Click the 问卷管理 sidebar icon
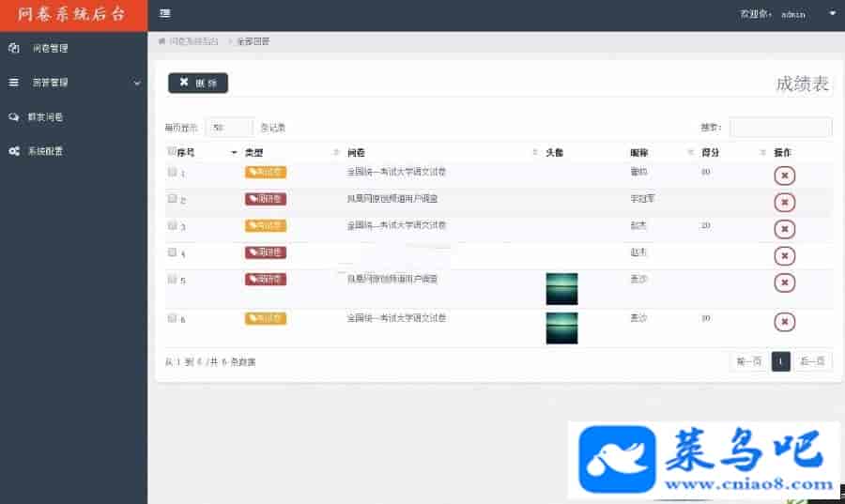Screen dimensions: 845x504 [13, 48]
